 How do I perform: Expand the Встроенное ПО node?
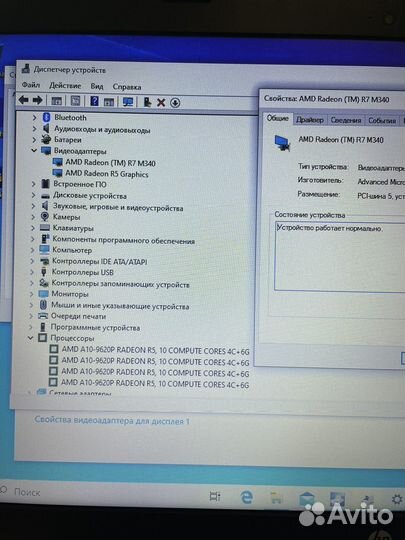coord(33,184)
